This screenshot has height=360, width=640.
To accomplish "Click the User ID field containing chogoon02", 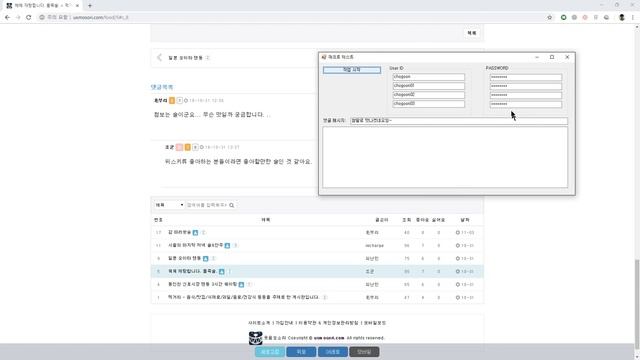I will click(429, 95).
